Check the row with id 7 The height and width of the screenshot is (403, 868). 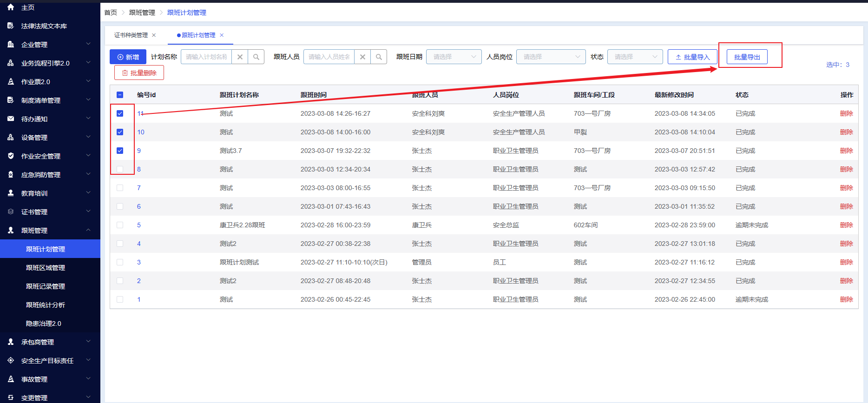click(x=120, y=188)
